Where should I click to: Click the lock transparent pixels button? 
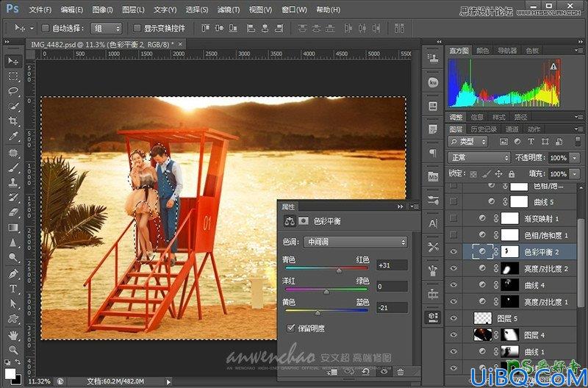[x=473, y=174]
